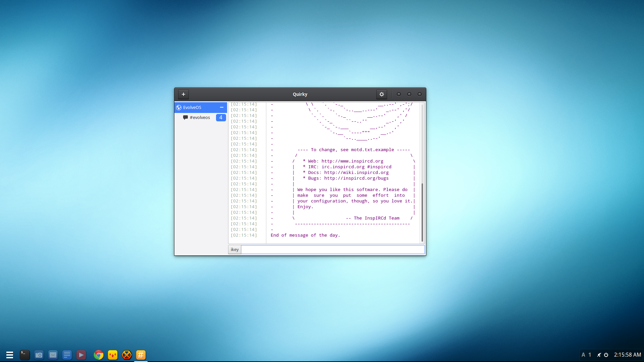Click the http://wiki.inspircd.org docs link
This screenshot has width=644, height=362.
(x=356, y=172)
